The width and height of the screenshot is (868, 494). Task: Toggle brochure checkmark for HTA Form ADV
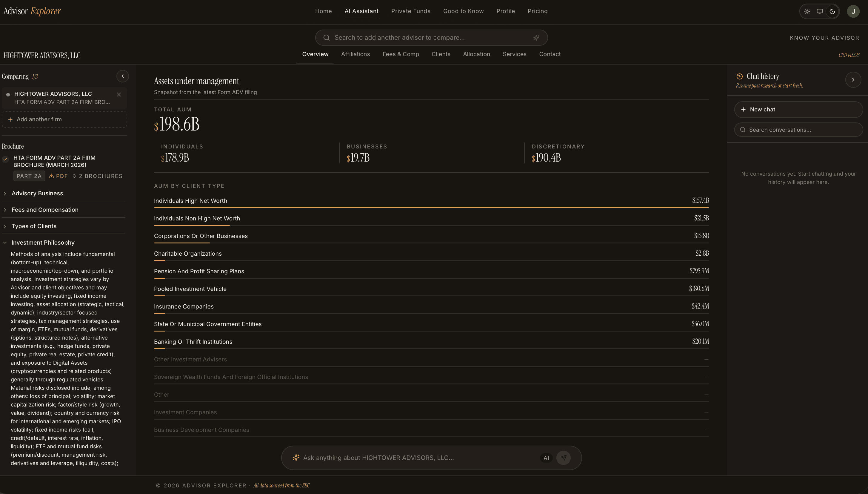[5, 159]
